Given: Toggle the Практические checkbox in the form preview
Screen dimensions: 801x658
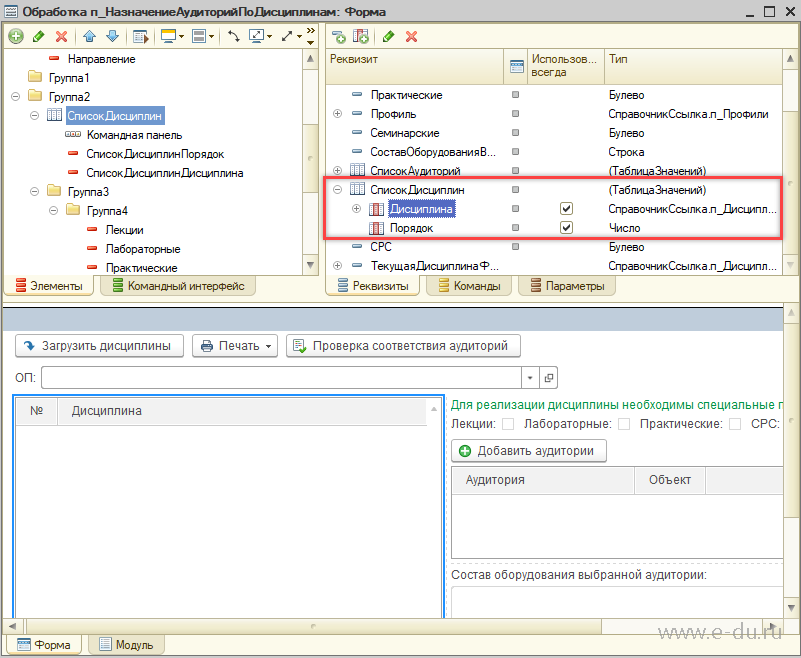Looking at the screenshot, I should pyautogui.click(x=735, y=424).
